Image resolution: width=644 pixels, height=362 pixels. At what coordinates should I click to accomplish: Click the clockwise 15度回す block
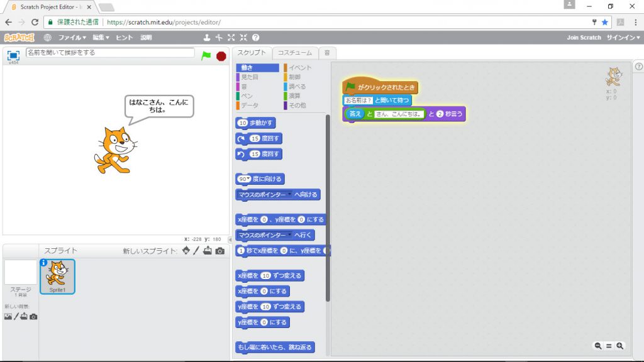coord(258,138)
